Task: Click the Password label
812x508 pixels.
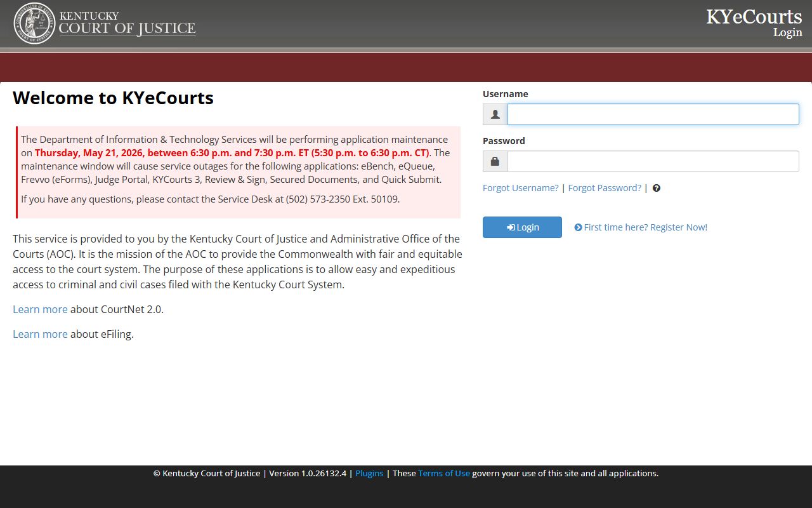Action: (504, 141)
